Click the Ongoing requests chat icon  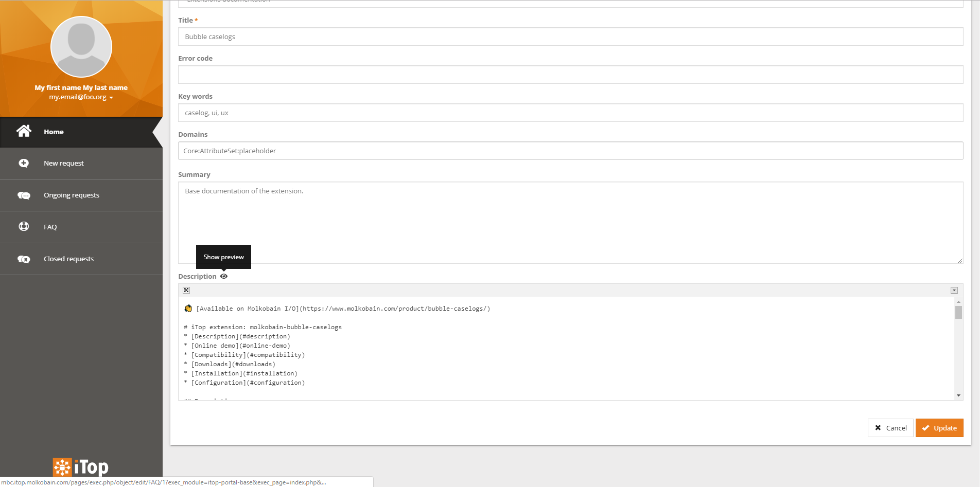(24, 195)
